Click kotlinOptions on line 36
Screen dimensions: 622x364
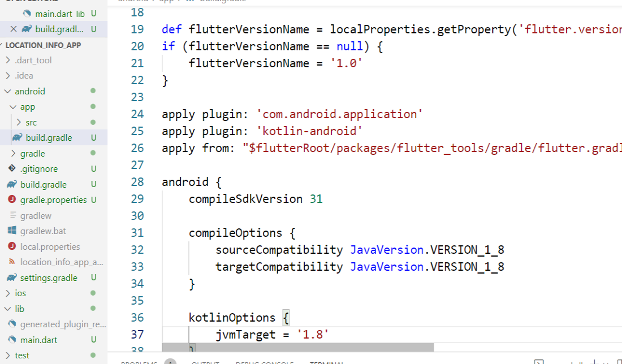232,318
